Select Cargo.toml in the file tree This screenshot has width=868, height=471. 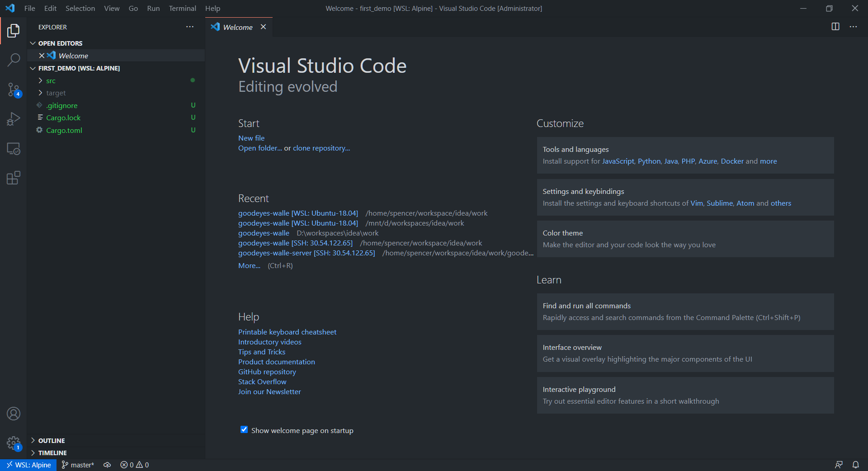(116, 130)
